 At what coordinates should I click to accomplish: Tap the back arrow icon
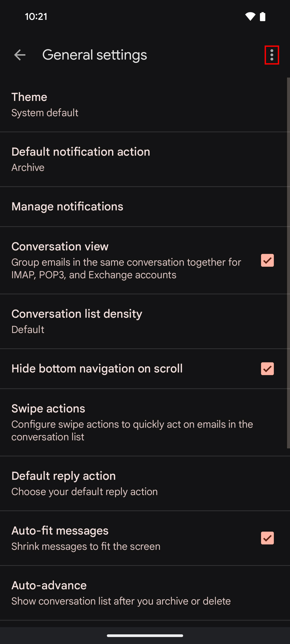tap(20, 55)
